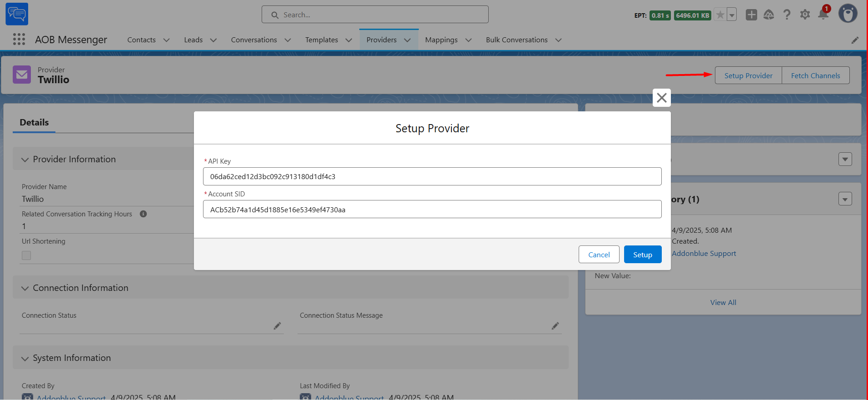This screenshot has width=868, height=400.
Task: Collapse the Connection Information section
Action: (x=25, y=288)
